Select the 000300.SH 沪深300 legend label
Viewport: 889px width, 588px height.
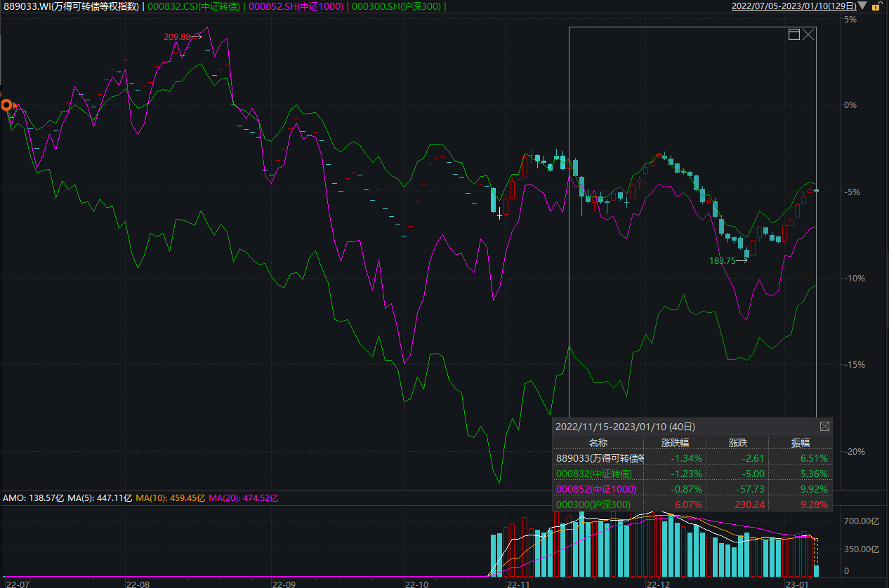[x=397, y=6]
